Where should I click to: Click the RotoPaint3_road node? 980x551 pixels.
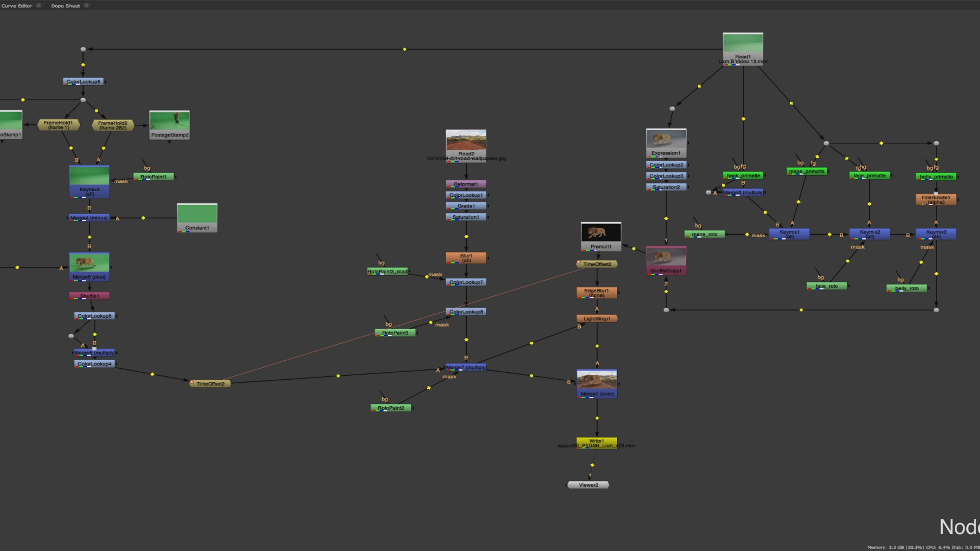click(x=387, y=271)
